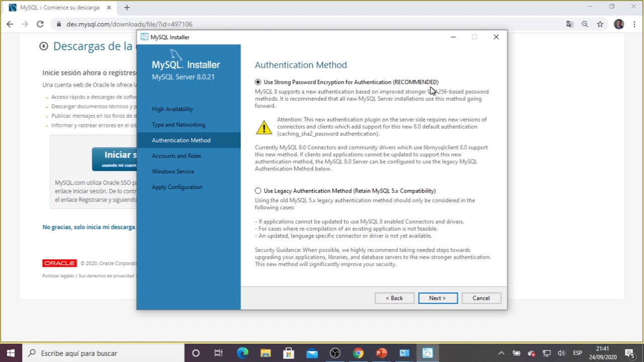Image resolution: width=644 pixels, height=362 pixels.
Task: Open the notification center icon
Action: click(629, 353)
